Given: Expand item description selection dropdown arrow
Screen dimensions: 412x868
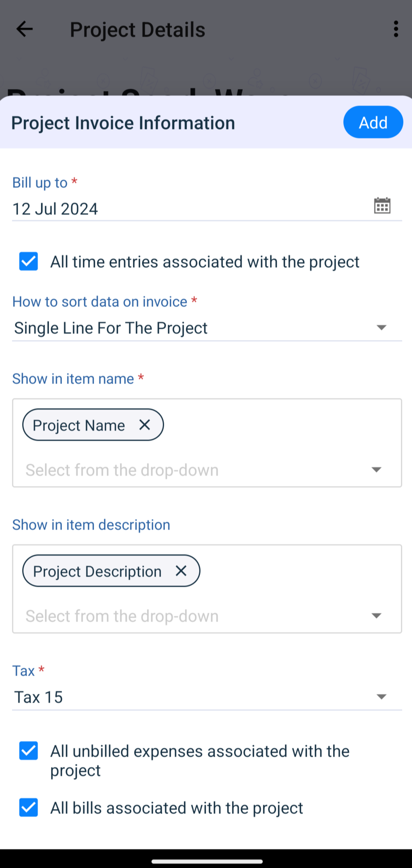Looking at the screenshot, I should 376,616.
